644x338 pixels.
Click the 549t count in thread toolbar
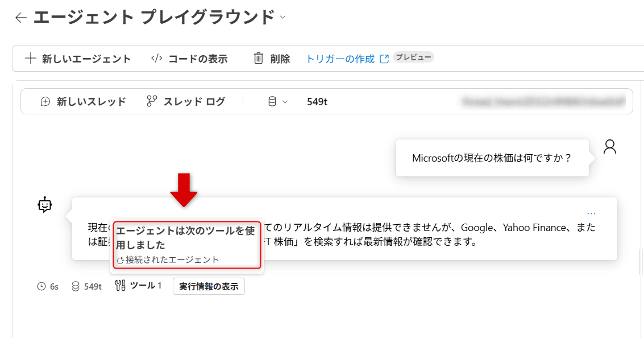point(317,102)
